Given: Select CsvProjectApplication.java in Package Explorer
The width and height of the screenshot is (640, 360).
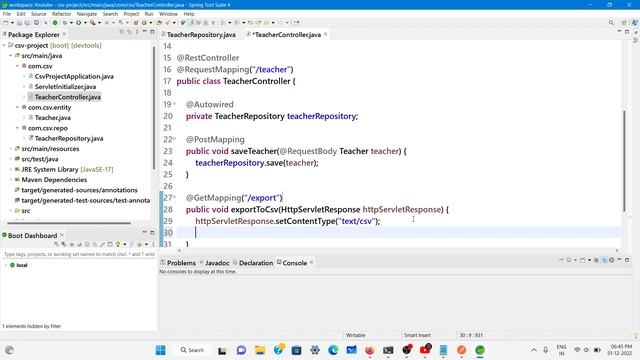Looking at the screenshot, I should (74, 76).
